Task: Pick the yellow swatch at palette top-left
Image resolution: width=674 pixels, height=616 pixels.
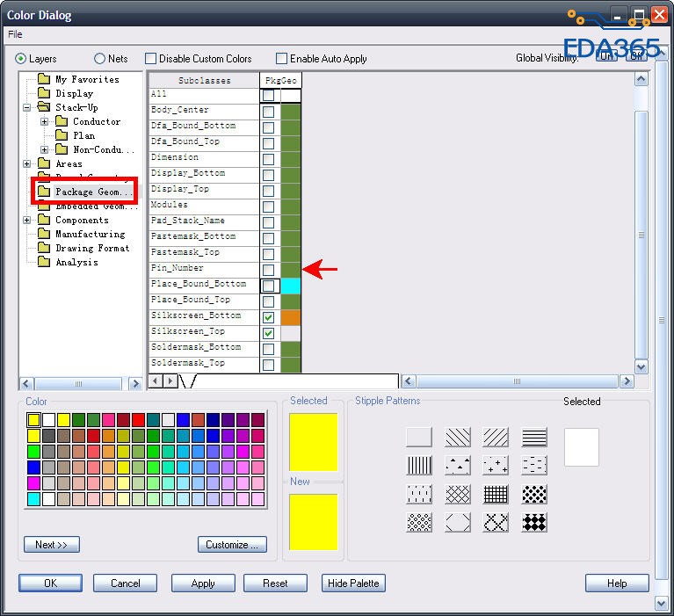Action: point(33,419)
